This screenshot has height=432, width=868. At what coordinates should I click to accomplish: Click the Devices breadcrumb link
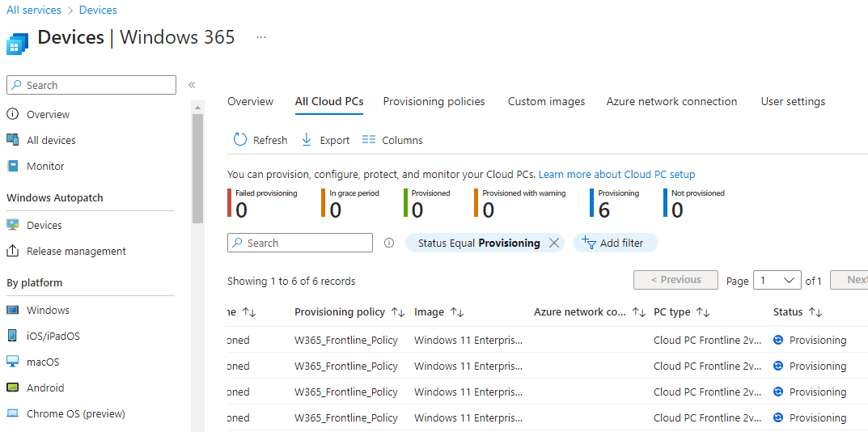[x=98, y=10]
